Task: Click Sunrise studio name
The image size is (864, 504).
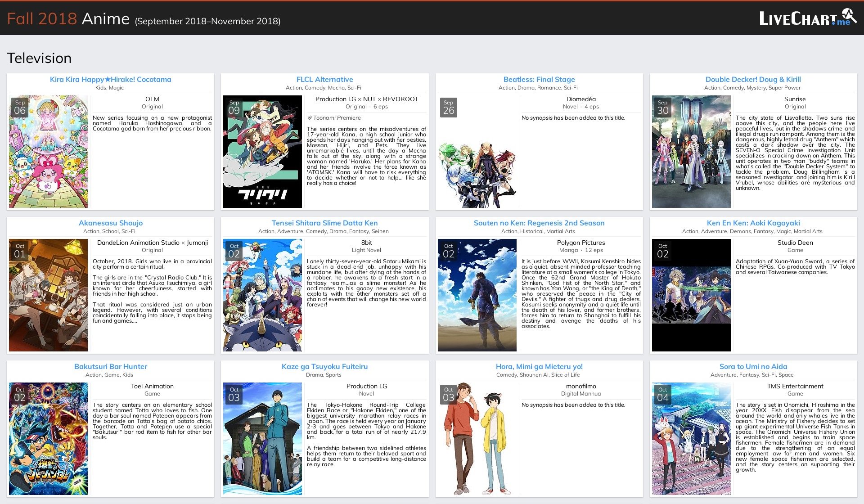Action: point(795,99)
